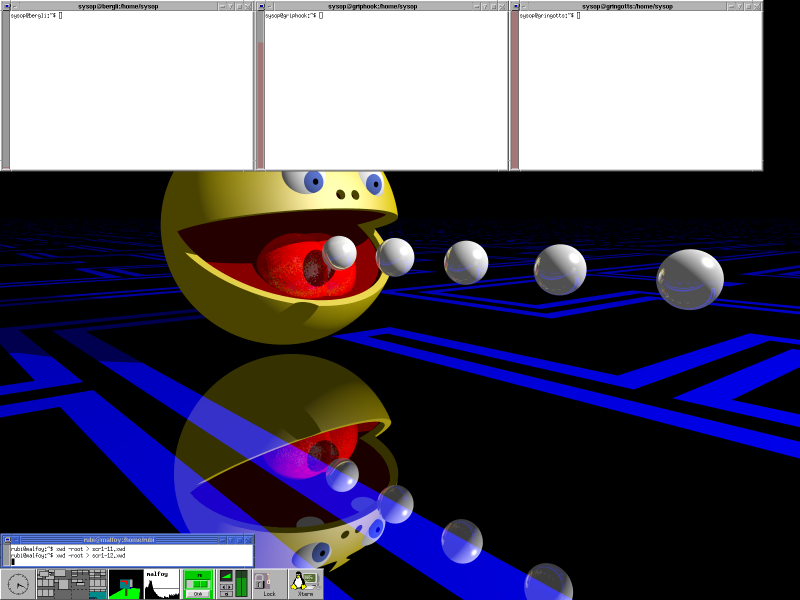Close the sysop@gringotts terminal window
The image size is (800, 600).
756,6
